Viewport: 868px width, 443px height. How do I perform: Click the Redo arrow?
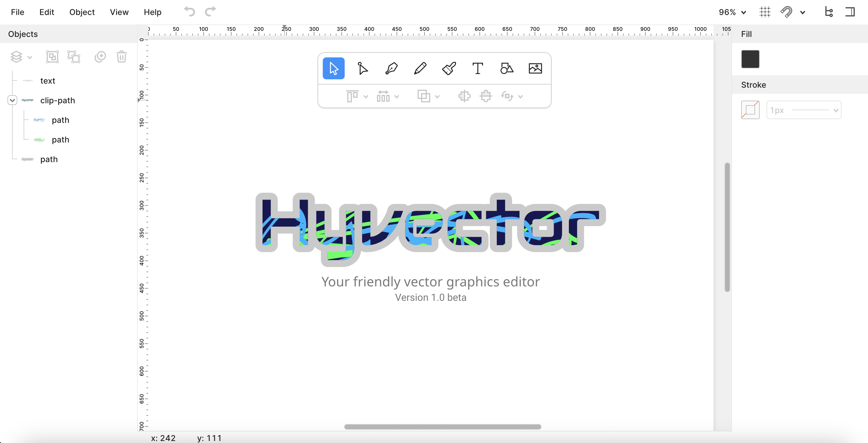tap(211, 12)
